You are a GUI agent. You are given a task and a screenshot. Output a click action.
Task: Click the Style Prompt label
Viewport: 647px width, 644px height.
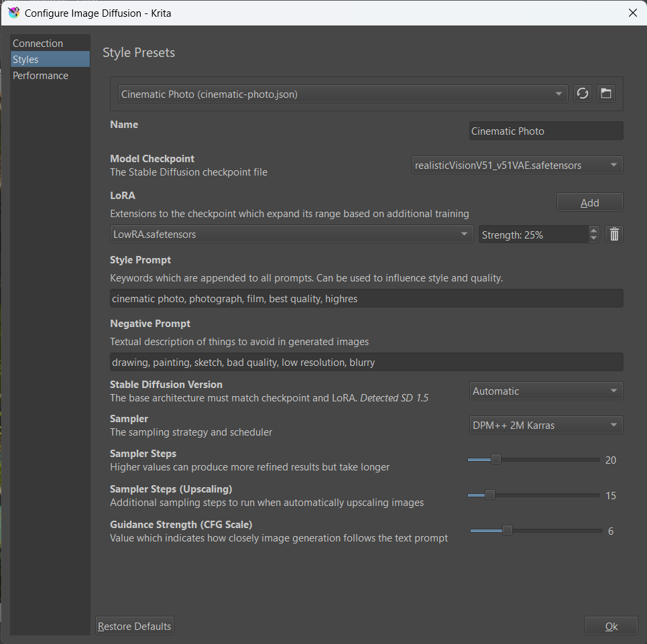point(140,260)
